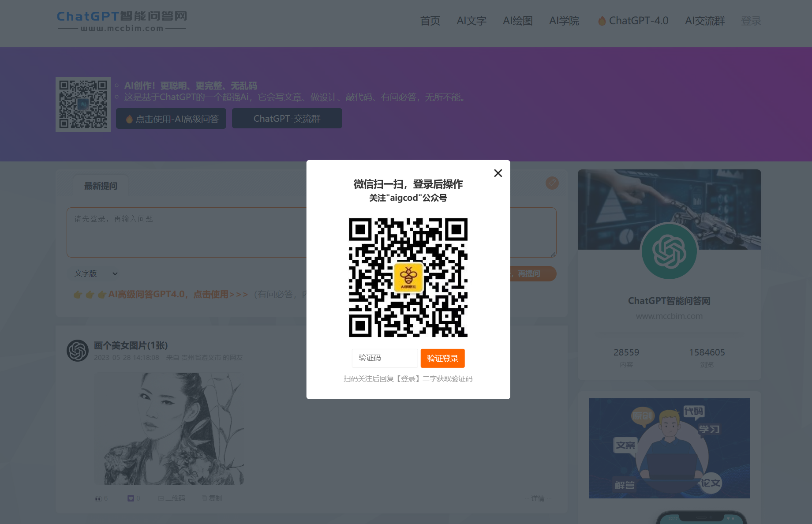Click 点击使用-AI高级问答 button
The width and height of the screenshot is (812, 524).
coord(171,119)
